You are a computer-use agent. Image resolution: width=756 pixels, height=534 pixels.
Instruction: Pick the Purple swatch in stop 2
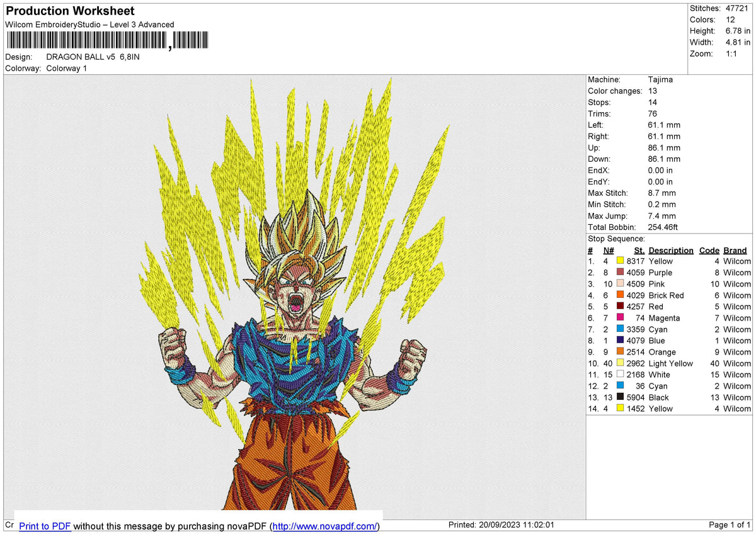point(621,273)
